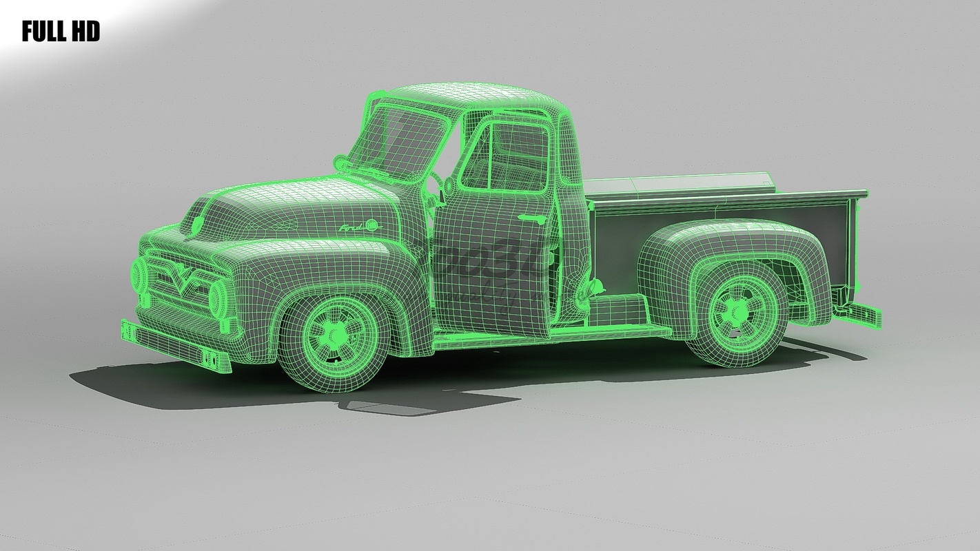This screenshot has height=551, width=980.
Task: Select the right headlight
Action: click(x=218, y=298)
